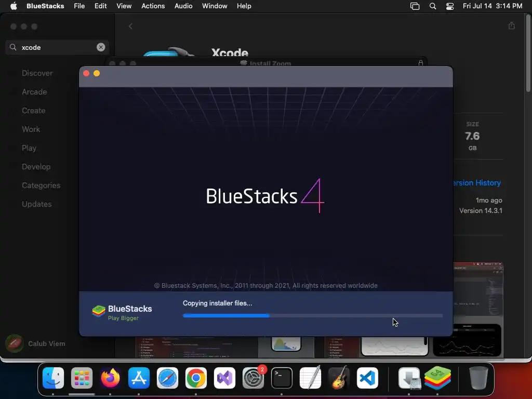Image resolution: width=532 pixels, height=399 pixels.
Task: Click the BlueStacks icon in the Dock
Action: point(437,378)
